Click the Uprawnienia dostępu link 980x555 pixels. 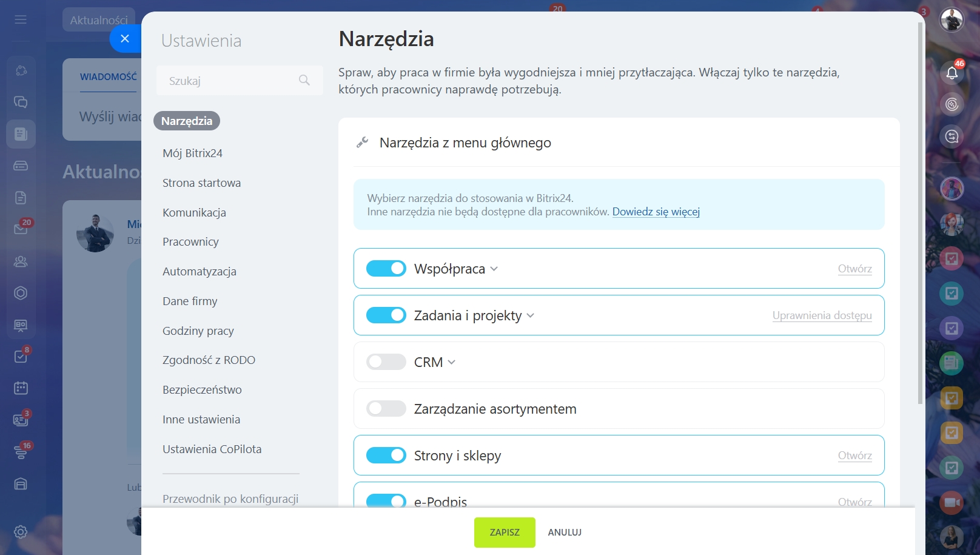[822, 315]
